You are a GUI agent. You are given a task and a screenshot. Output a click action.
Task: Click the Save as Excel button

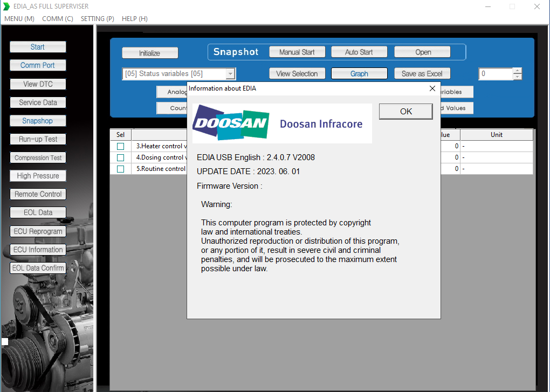click(x=422, y=74)
